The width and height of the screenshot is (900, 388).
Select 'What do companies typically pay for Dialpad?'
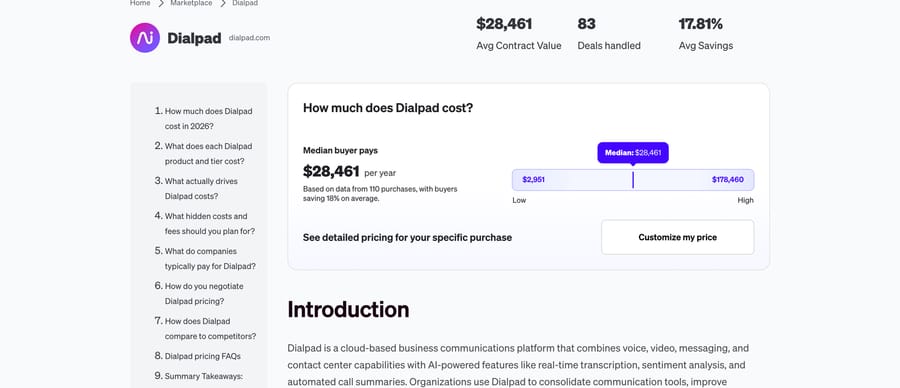210,258
